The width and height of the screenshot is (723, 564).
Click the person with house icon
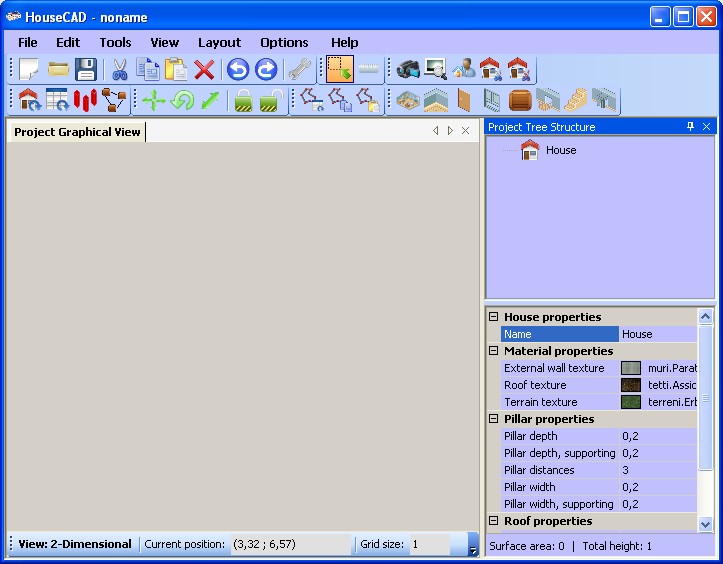click(x=464, y=69)
